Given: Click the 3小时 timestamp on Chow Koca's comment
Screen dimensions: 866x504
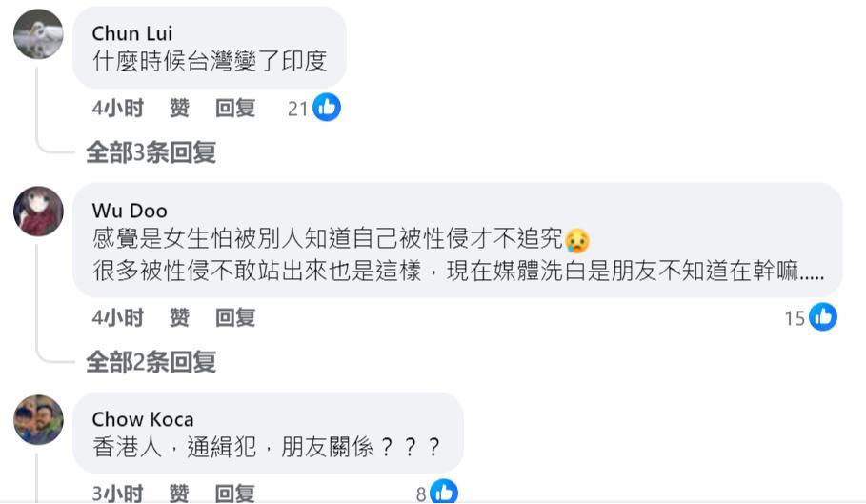Looking at the screenshot, I should point(117,493).
